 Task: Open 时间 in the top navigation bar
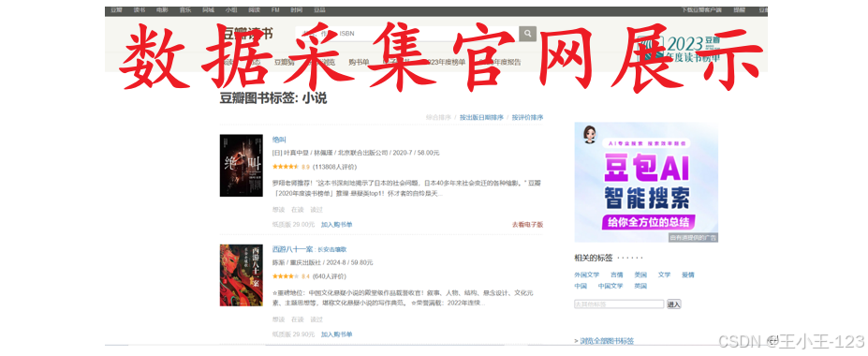click(296, 10)
